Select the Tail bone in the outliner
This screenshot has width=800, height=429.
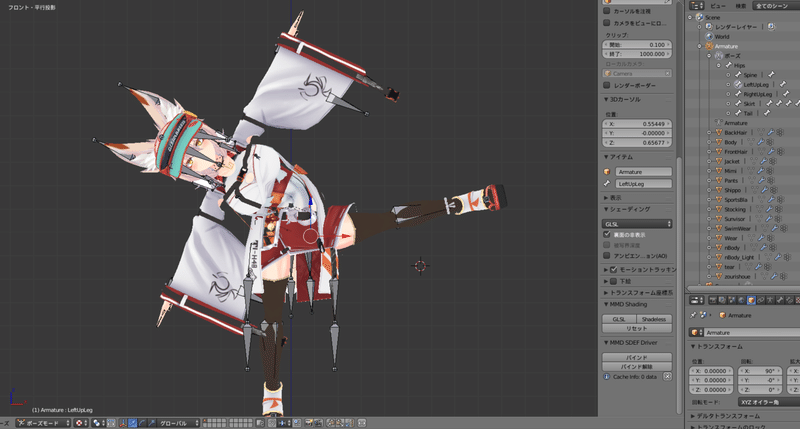point(748,113)
